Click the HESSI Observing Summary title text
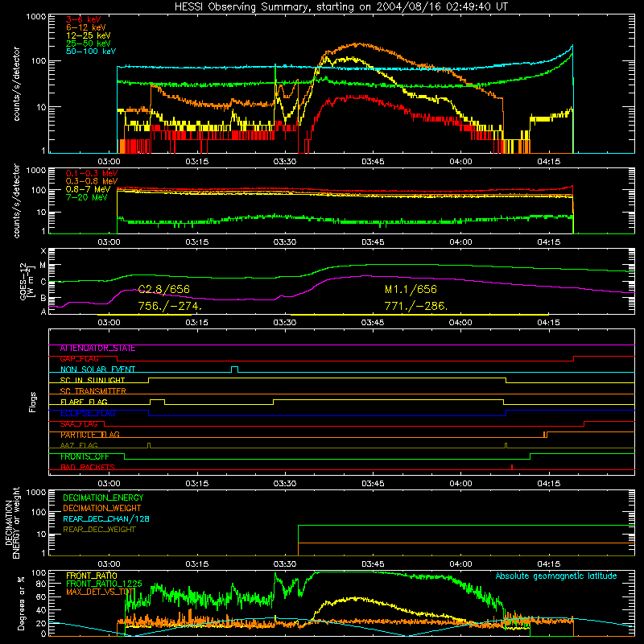 point(341,7)
